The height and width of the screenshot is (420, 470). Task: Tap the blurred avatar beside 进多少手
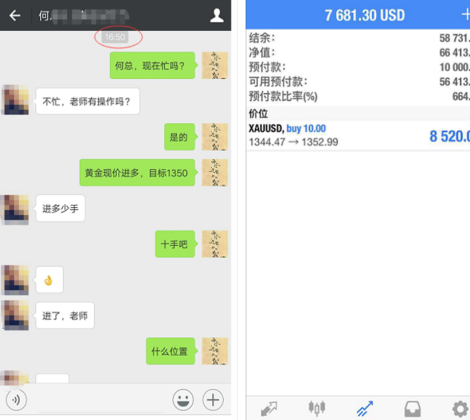tap(15, 209)
